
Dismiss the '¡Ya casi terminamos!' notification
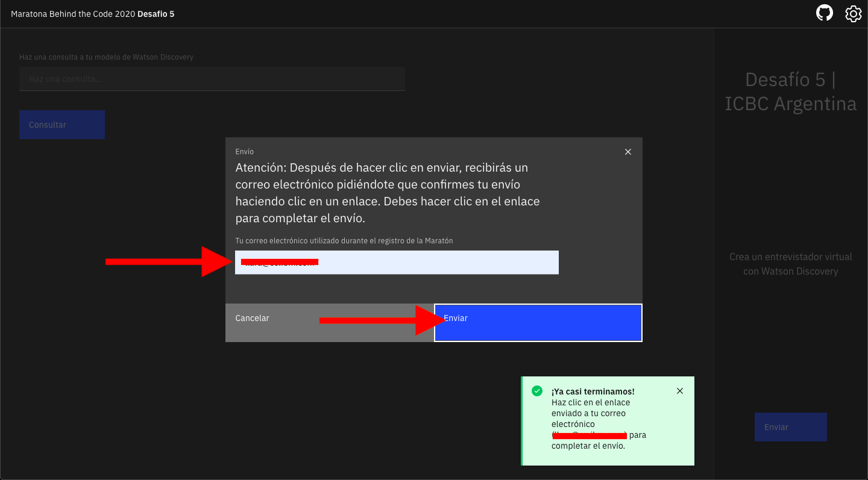point(680,391)
